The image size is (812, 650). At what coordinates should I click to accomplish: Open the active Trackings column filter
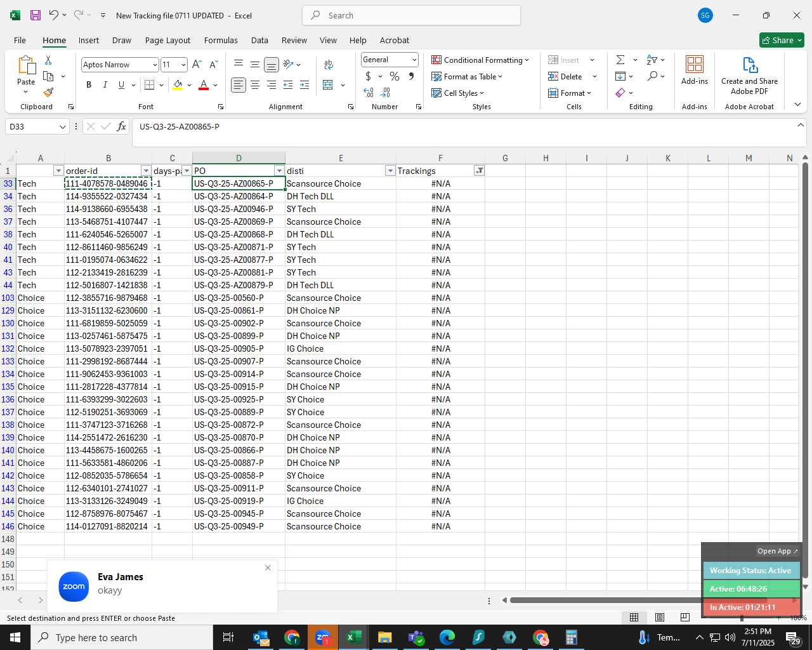coord(480,171)
